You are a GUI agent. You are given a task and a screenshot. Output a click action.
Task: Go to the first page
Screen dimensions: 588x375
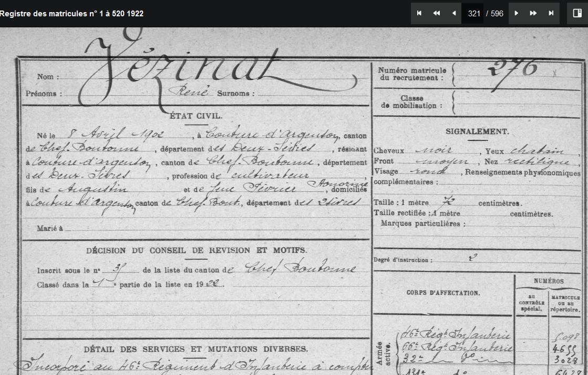419,13
